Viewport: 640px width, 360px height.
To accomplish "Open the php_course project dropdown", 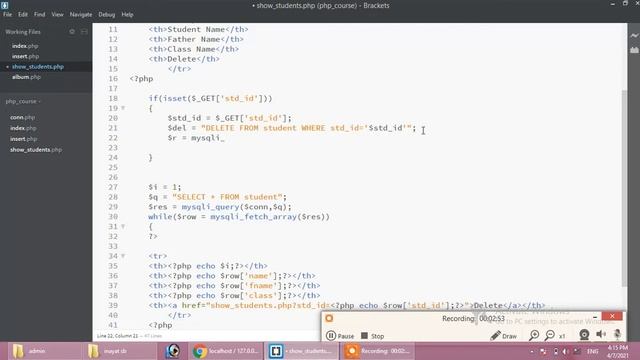I will (23, 101).
